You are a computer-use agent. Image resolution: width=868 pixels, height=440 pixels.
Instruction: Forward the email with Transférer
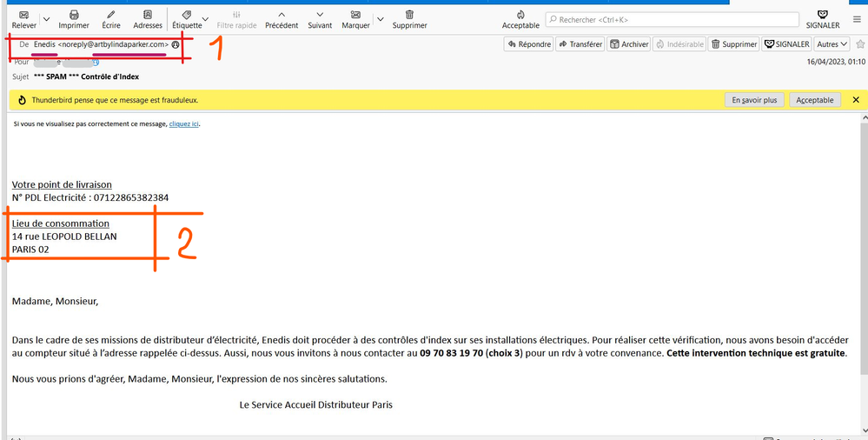(x=580, y=44)
